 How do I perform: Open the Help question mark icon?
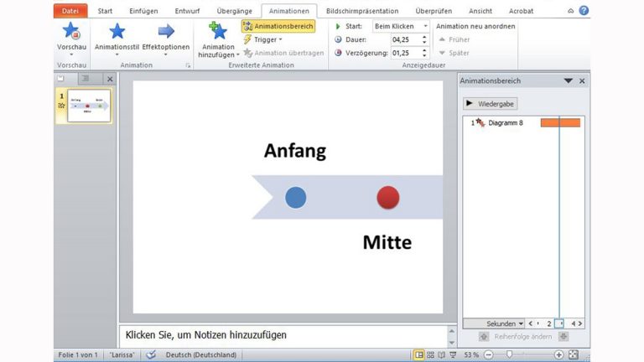(584, 10)
